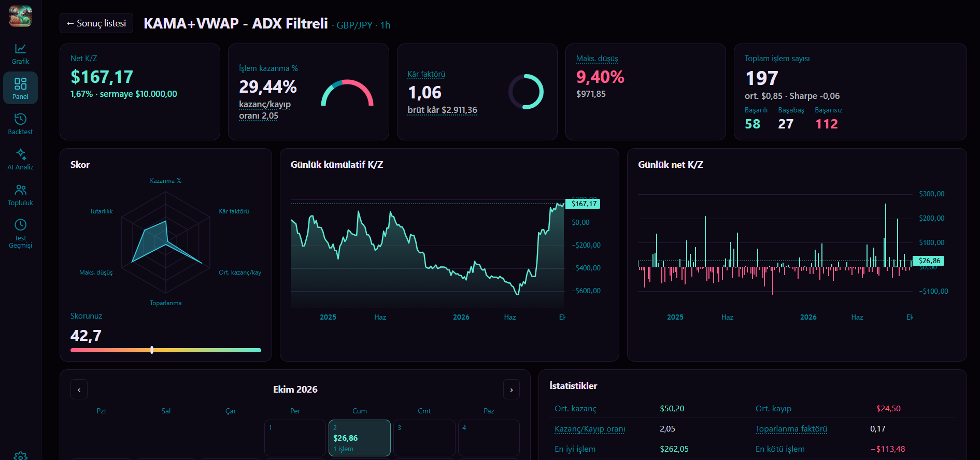Click Ort. kayıp value −$24,50
The image size is (980, 460).
(886, 409)
